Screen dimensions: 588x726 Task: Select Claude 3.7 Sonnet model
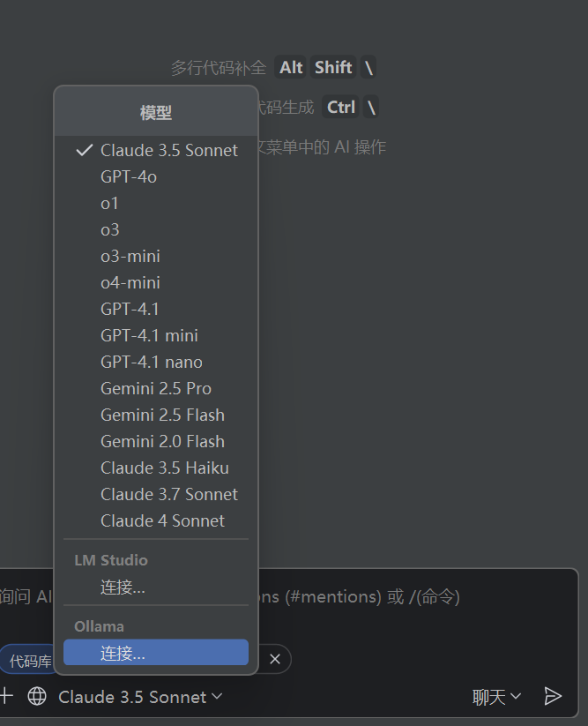pos(169,495)
